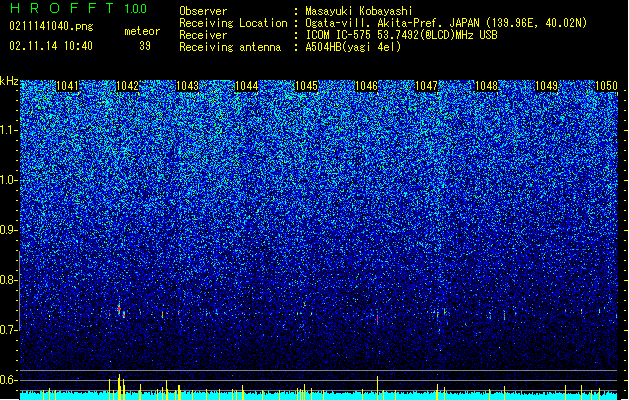Click the Receiver label
Screen dimensions: 629x400
pos(203,35)
